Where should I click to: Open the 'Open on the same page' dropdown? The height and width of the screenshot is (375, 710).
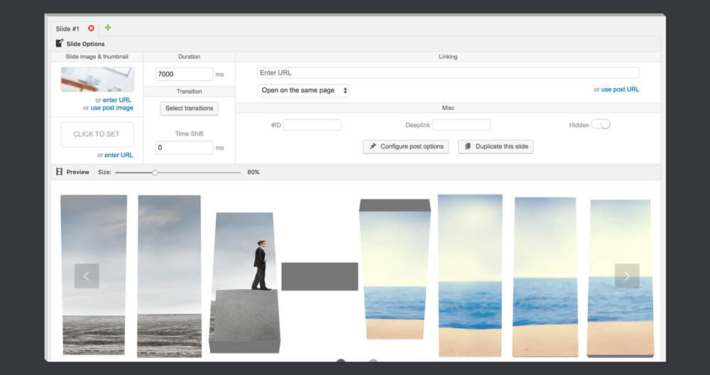coord(303,90)
